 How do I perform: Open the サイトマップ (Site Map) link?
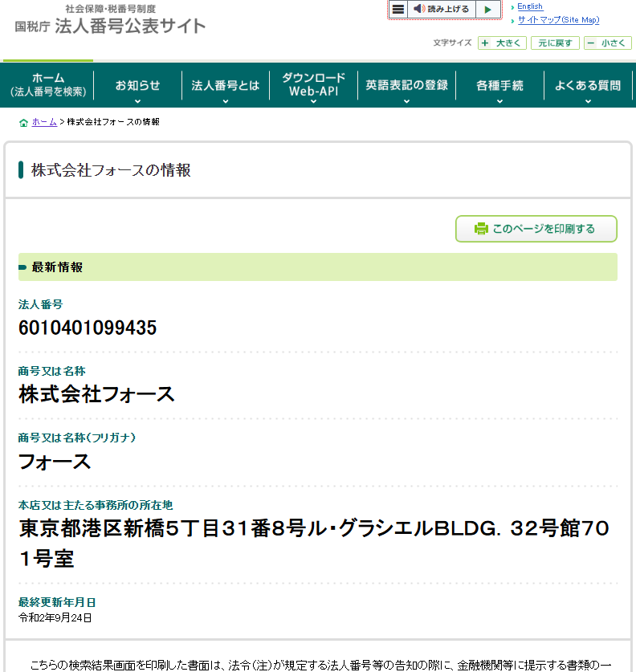(558, 20)
